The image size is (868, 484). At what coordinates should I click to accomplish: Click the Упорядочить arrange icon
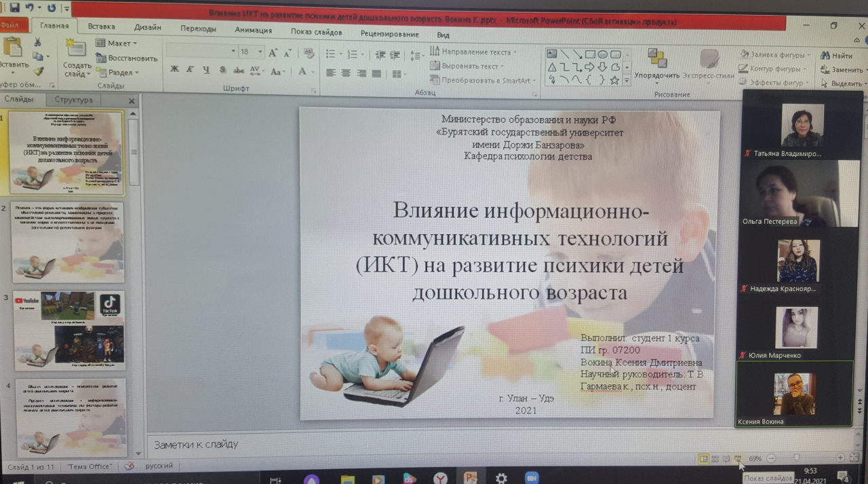(656, 59)
